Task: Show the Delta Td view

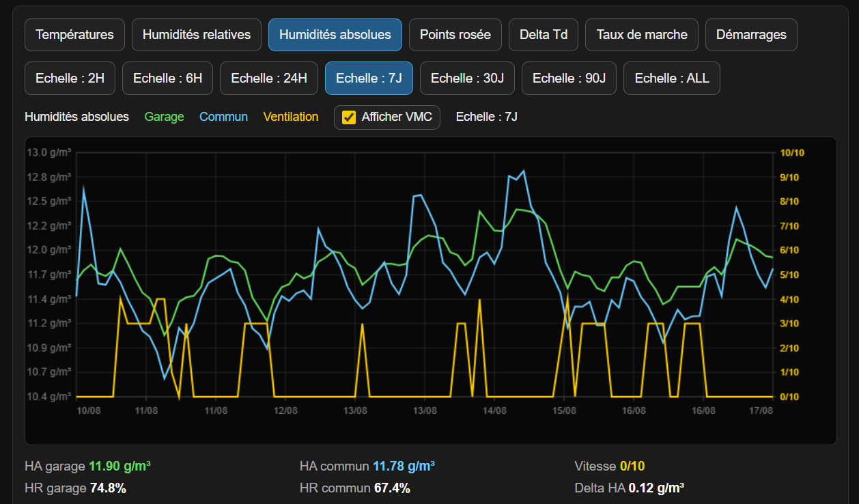Action: point(544,35)
